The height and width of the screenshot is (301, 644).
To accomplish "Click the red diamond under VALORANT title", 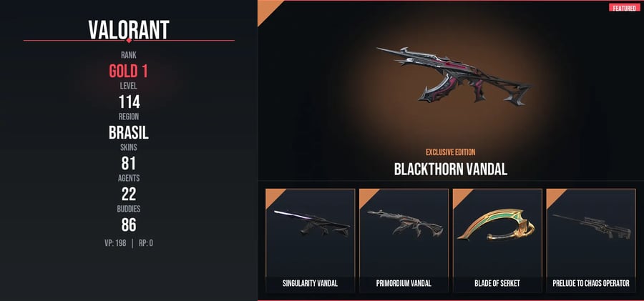I will tap(129, 40).
